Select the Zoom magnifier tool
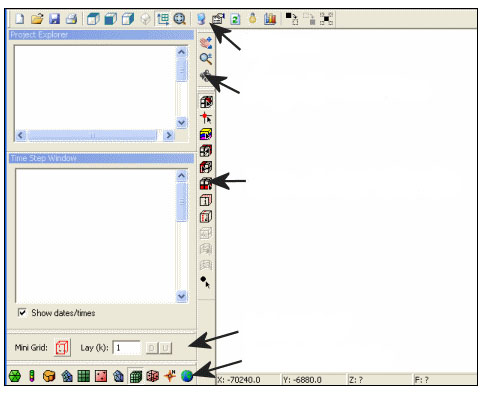This screenshot has height=396, width=491. coord(206,59)
